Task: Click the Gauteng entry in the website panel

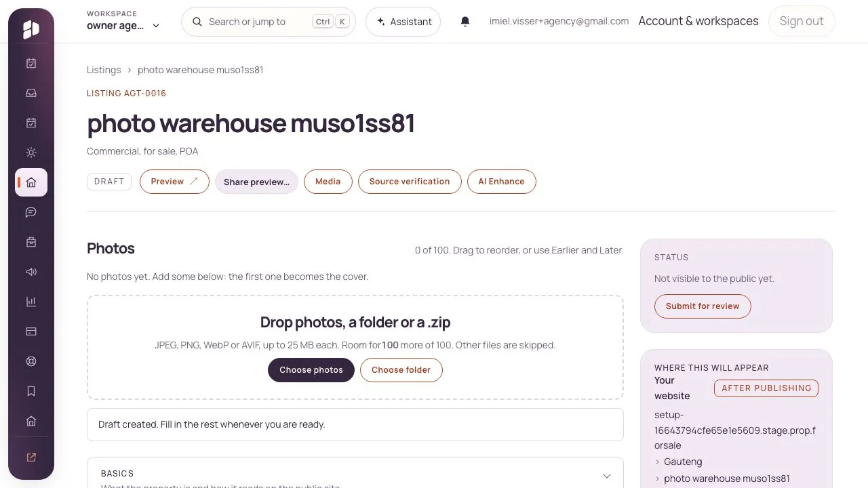Action: click(x=683, y=462)
